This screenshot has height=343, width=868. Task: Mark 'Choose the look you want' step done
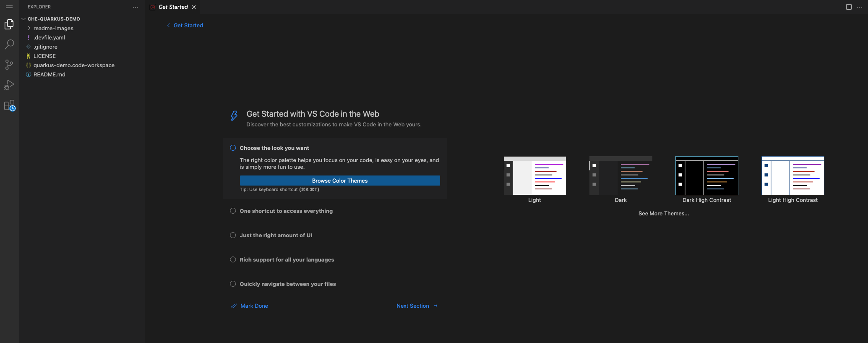pyautogui.click(x=233, y=148)
